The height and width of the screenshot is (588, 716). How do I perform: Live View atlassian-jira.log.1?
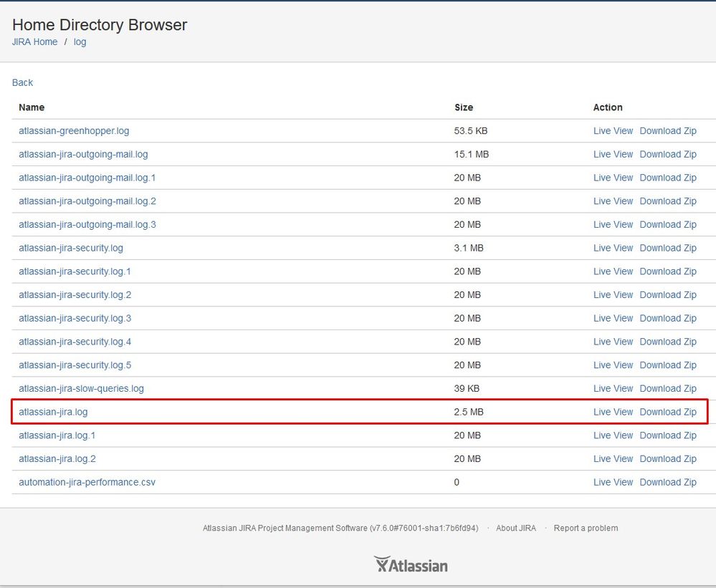tap(614, 435)
